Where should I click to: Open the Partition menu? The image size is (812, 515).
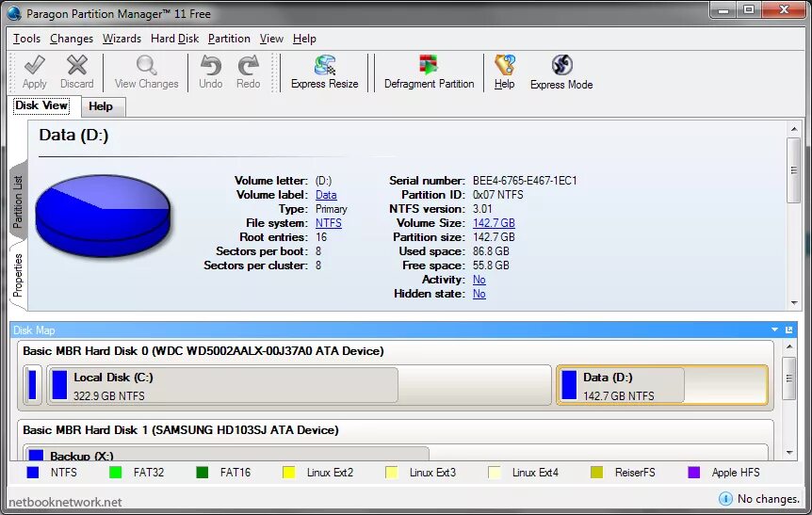[229, 39]
